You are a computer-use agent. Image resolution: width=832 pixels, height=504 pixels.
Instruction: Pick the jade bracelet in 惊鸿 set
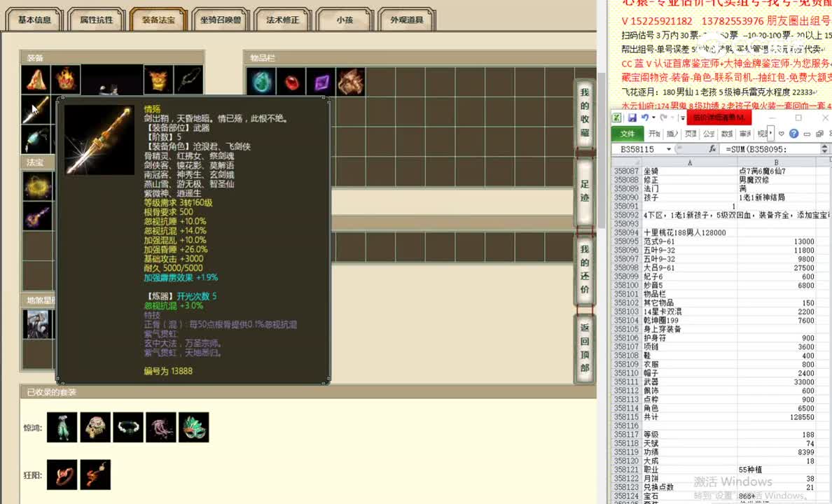pos(128,427)
